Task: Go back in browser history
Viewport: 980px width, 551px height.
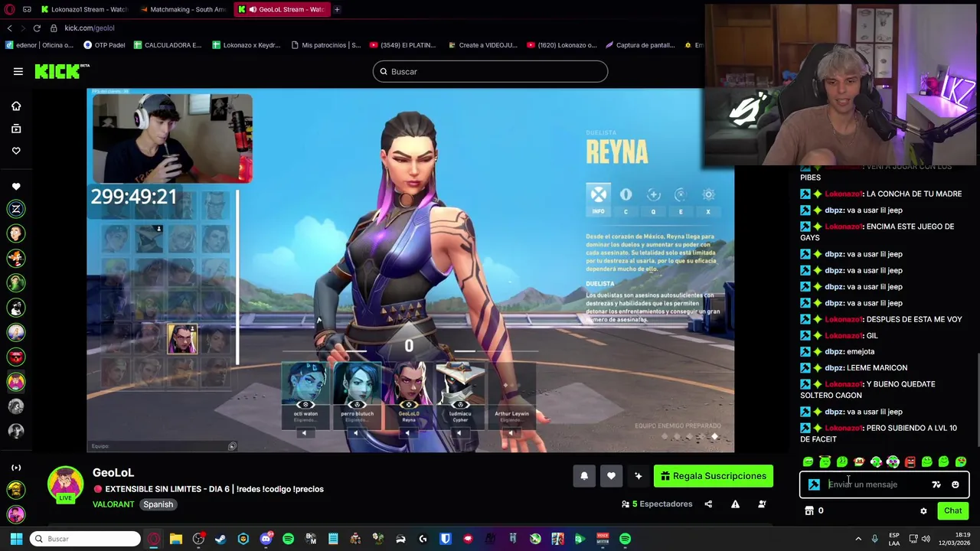Action: 9,28
